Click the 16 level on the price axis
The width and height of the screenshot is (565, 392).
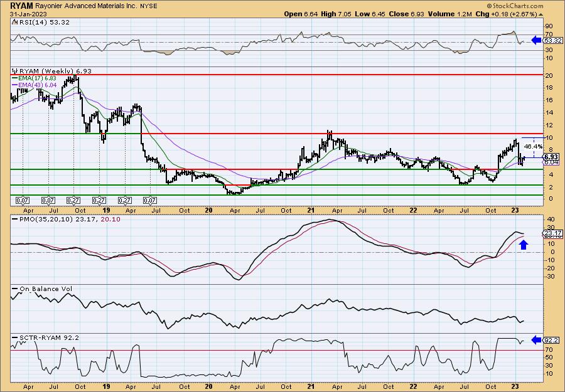(549, 100)
